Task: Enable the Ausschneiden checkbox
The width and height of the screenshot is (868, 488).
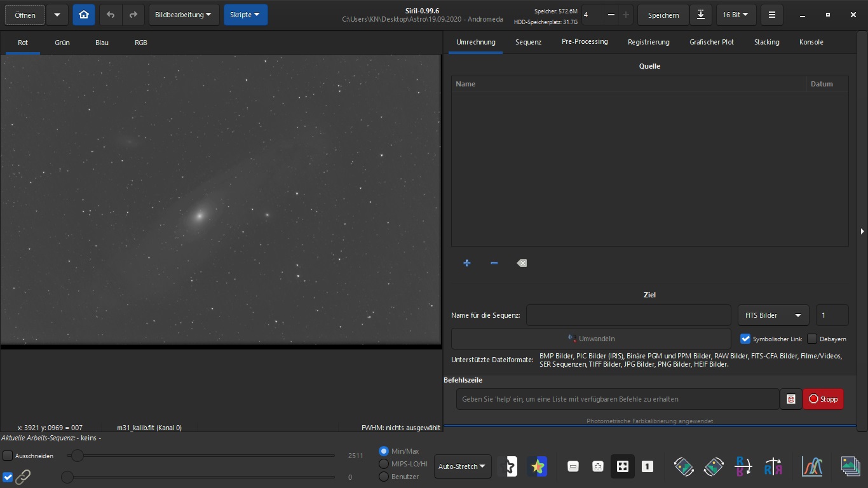Action: point(8,456)
